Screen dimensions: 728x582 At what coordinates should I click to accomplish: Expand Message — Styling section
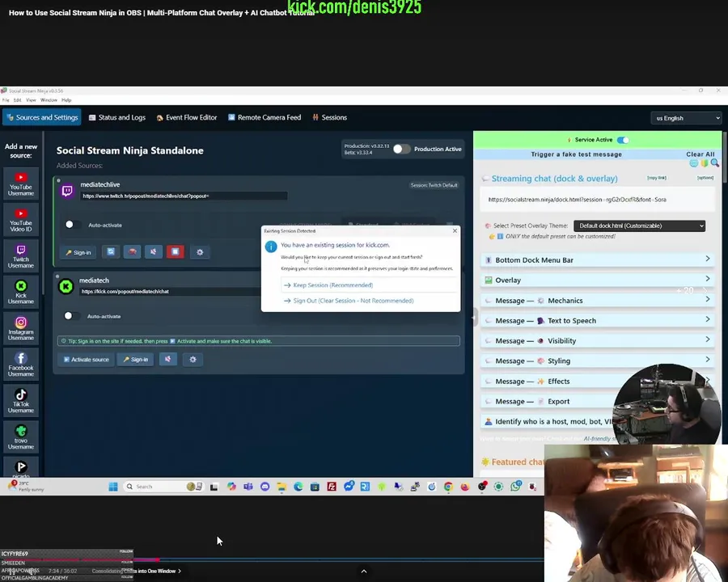coord(598,361)
